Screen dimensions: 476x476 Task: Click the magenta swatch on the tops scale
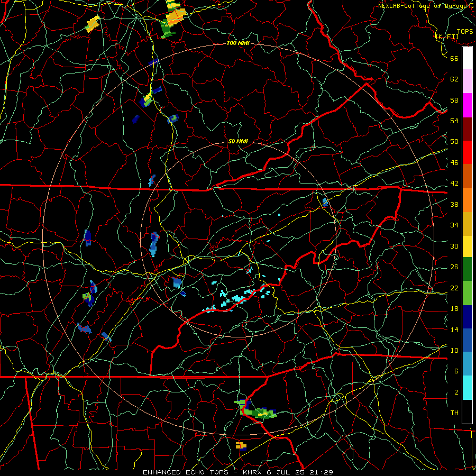(x=467, y=105)
